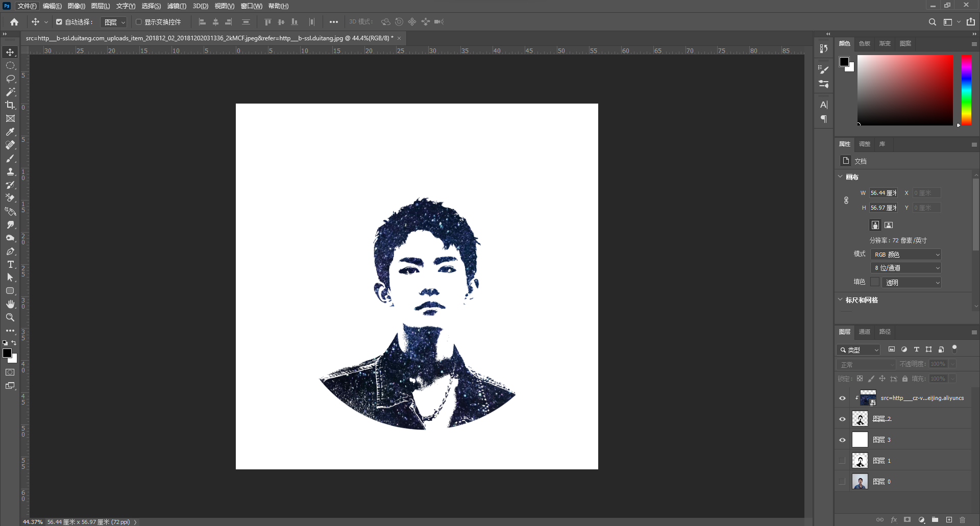Viewport: 980px width, 526px height.
Task: Set canvas to portrait orientation
Action: (x=875, y=225)
